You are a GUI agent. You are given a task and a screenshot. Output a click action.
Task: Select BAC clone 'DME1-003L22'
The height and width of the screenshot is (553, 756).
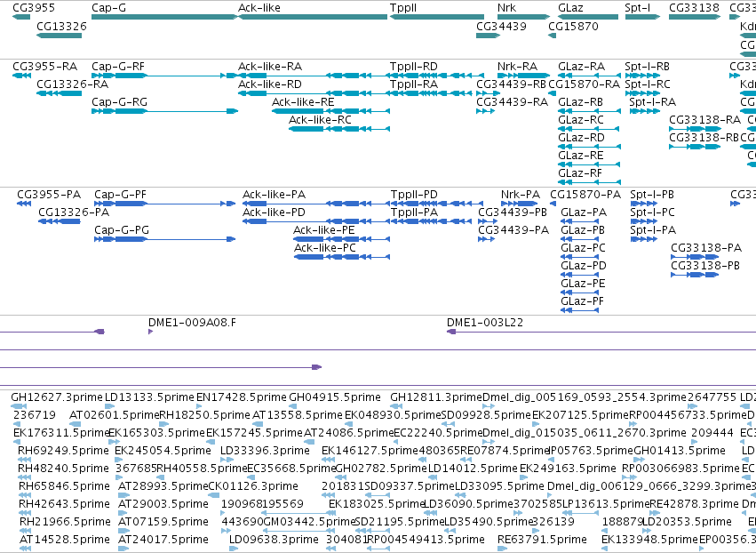(x=485, y=323)
